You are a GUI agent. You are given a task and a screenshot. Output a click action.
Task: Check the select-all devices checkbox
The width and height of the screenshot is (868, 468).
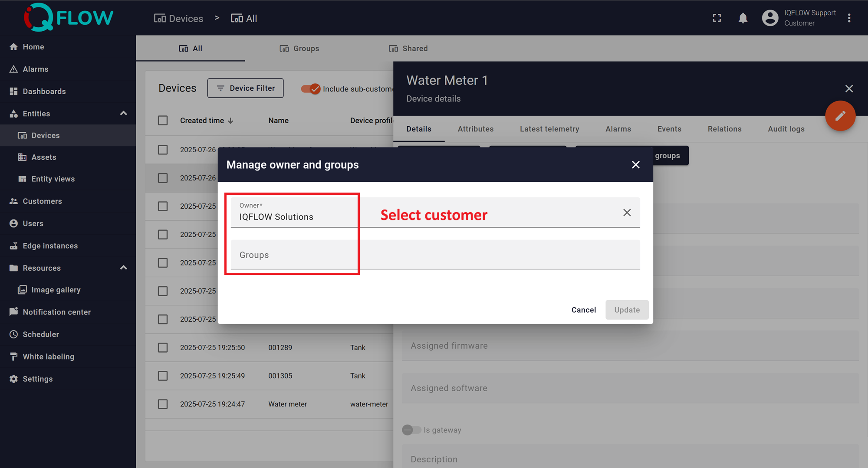tap(163, 121)
